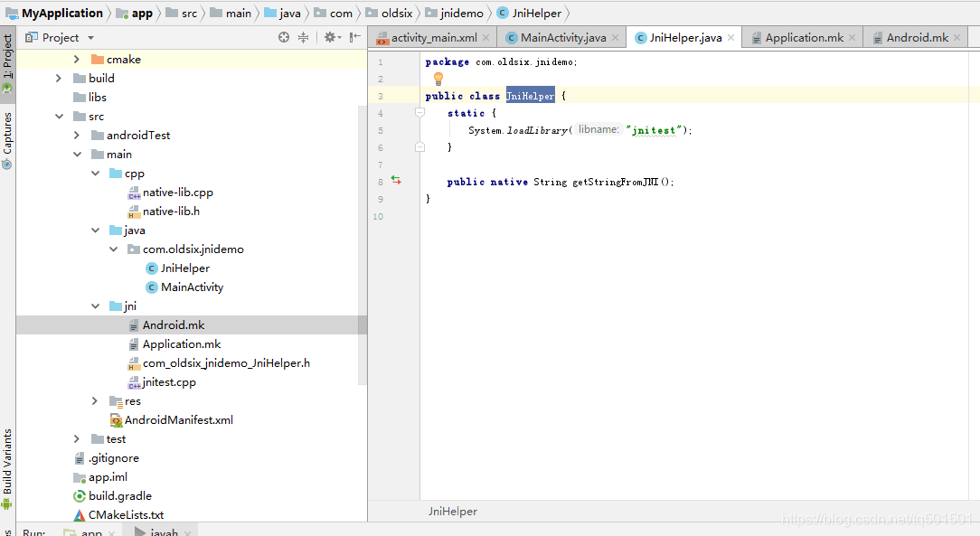The height and width of the screenshot is (536, 980).
Task: Collapse the main folder
Action: (x=77, y=155)
